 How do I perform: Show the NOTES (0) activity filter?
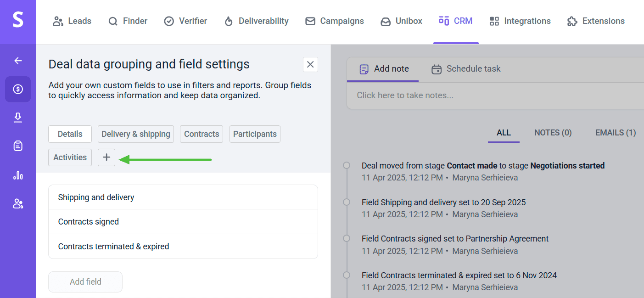pos(553,133)
